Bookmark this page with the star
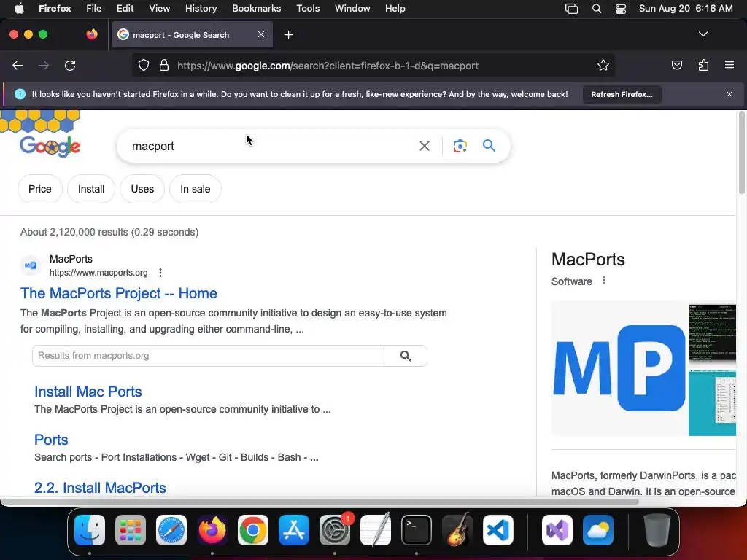747x560 pixels. click(x=603, y=66)
